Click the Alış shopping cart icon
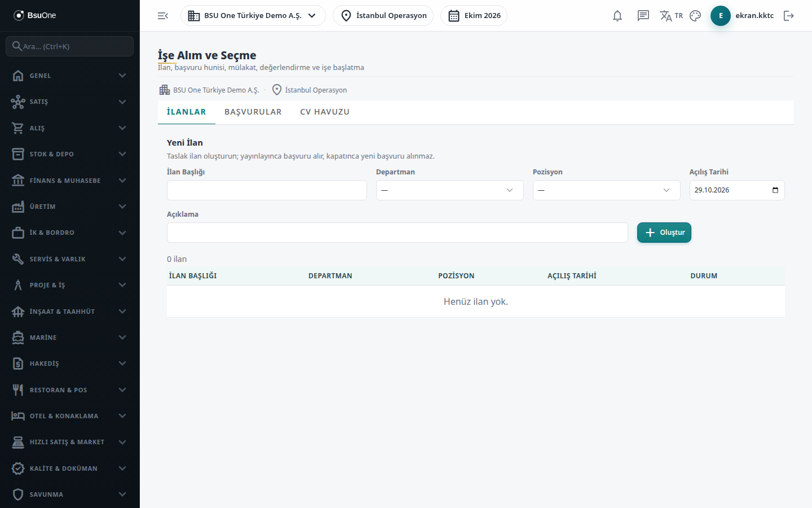The height and width of the screenshot is (508, 812). [x=18, y=128]
